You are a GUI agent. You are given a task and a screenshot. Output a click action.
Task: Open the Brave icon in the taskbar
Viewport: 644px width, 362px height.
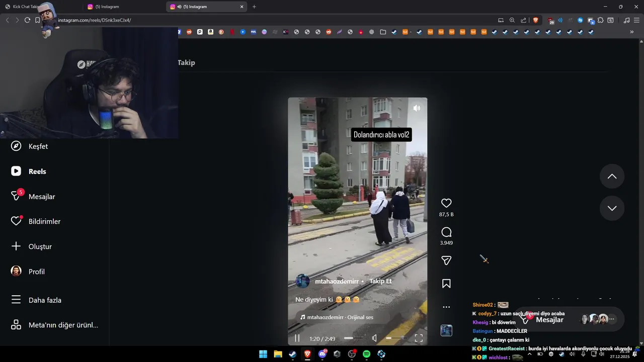(x=307, y=354)
